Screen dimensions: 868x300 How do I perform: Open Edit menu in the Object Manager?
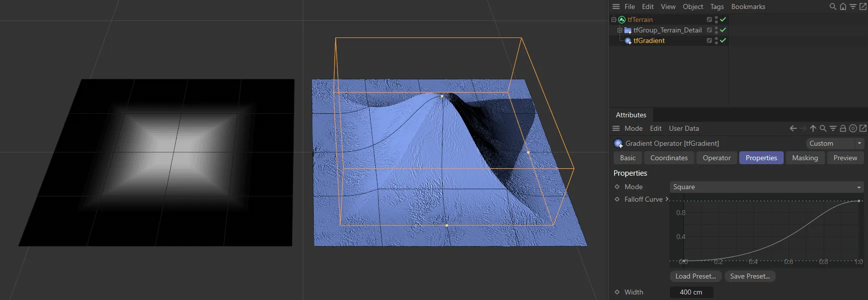(648, 6)
